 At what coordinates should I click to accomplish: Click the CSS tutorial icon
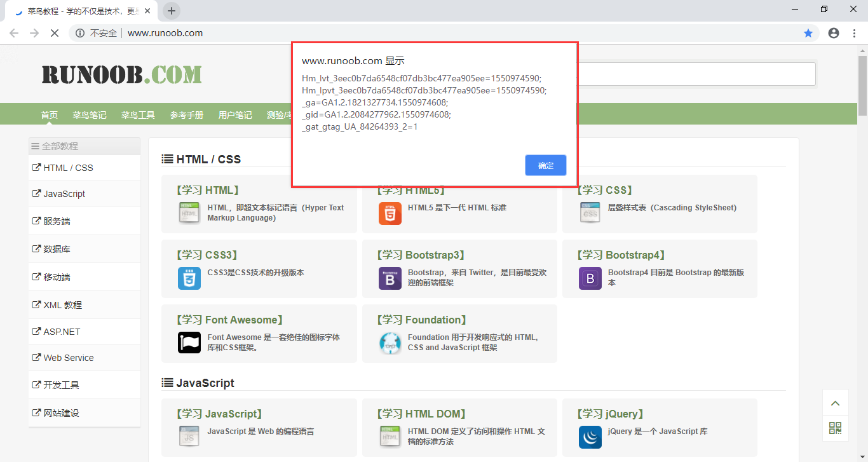click(x=590, y=213)
